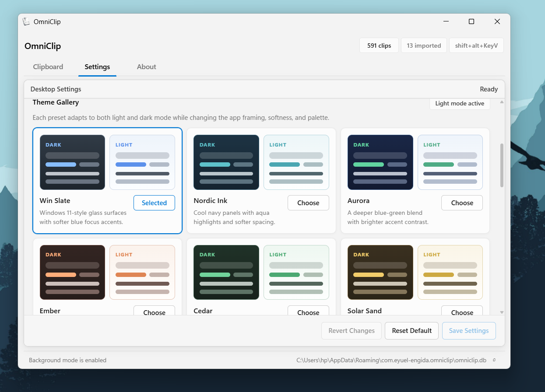Click the Ember dark preview thumbnail

[x=72, y=272]
